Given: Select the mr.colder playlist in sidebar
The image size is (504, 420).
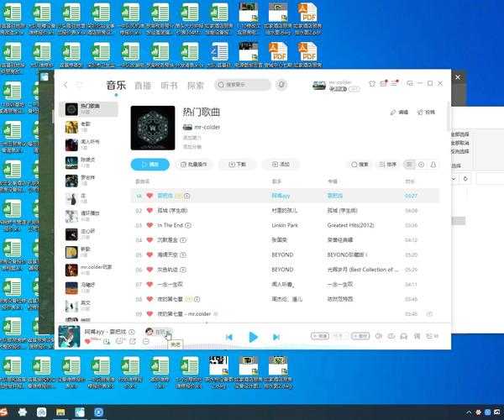Looking at the screenshot, I should (89, 270).
